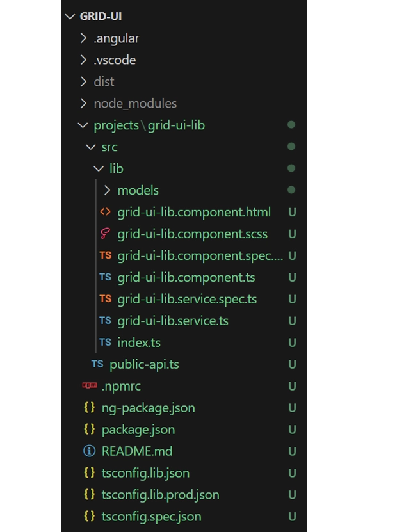Click the Sass icon of grid-ui-lib.component.scss
The height and width of the screenshot is (532, 413).
105,234
